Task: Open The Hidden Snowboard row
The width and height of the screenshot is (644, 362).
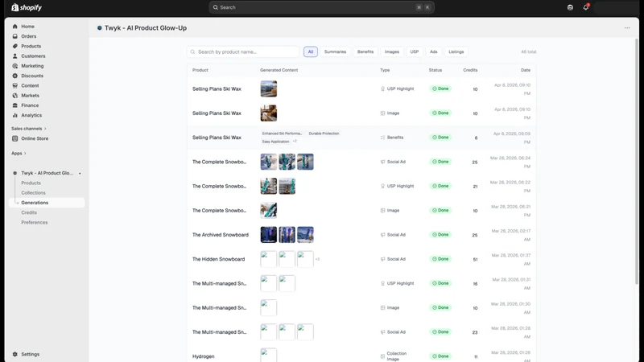Action: pyautogui.click(x=361, y=259)
